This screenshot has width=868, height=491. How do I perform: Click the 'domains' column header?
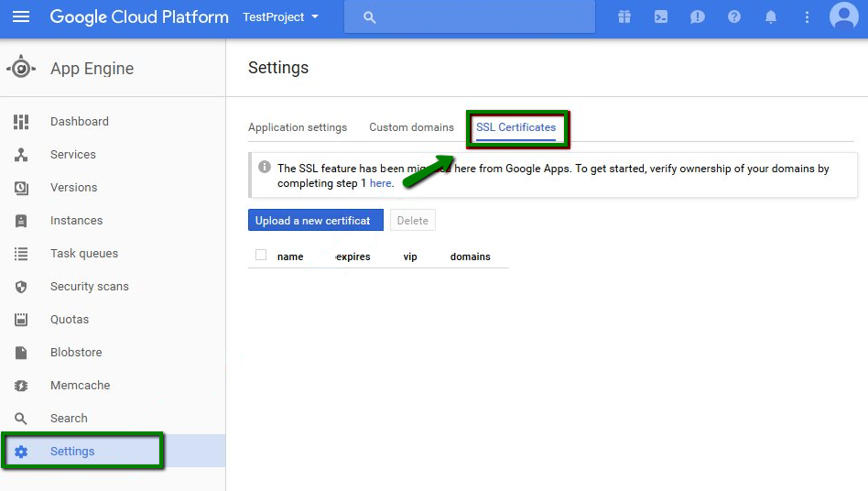[470, 256]
